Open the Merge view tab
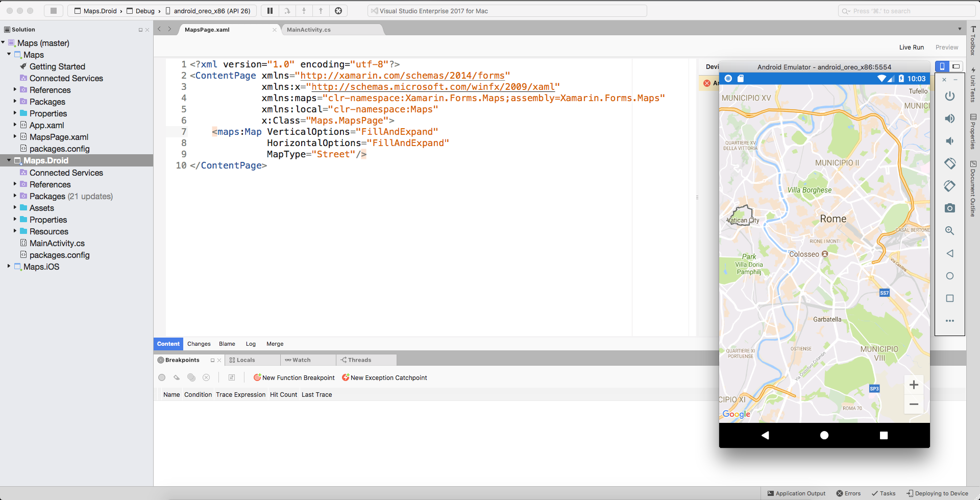Viewport: 980px width, 500px height. 275,344
